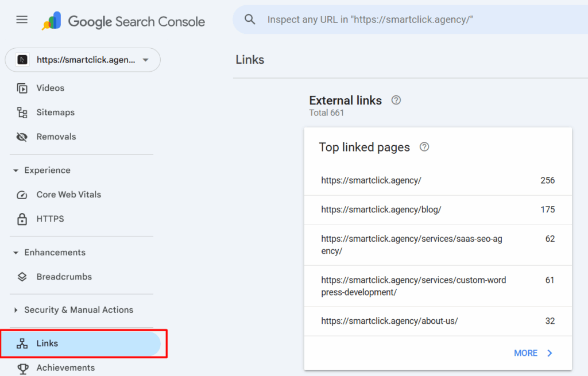Click the External links heading
588x376 pixels.
pyautogui.click(x=345, y=100)
